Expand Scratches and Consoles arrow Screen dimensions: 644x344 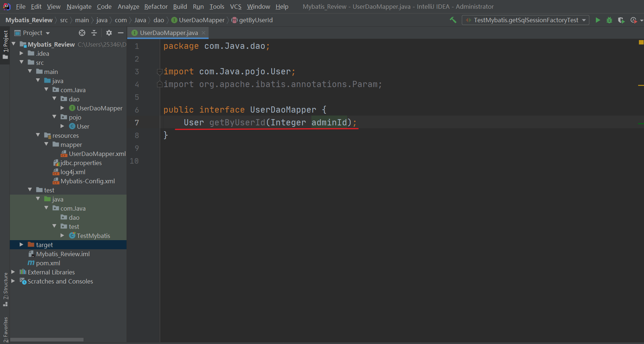click(x=13, y=281)
